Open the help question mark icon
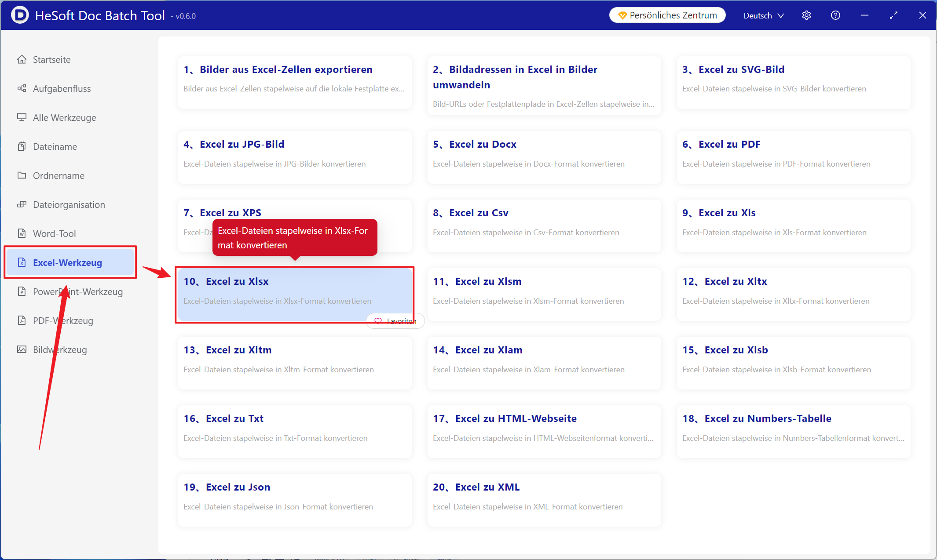 (835, 15)
